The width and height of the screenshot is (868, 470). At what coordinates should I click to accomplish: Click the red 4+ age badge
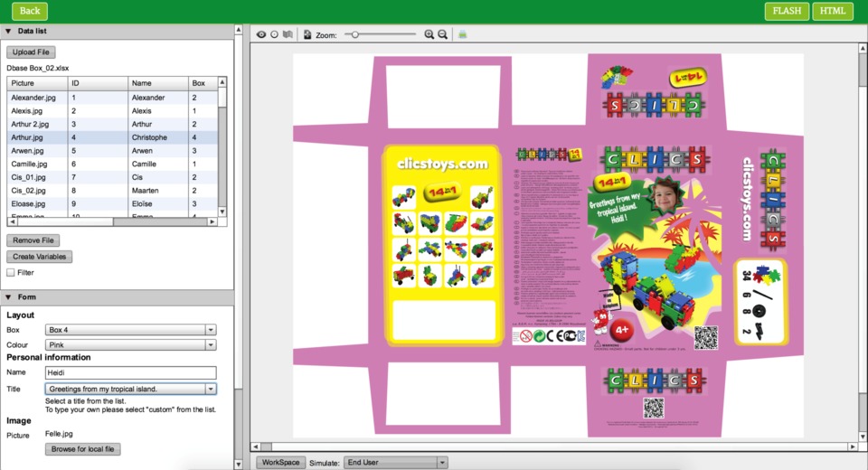point(622,331)
